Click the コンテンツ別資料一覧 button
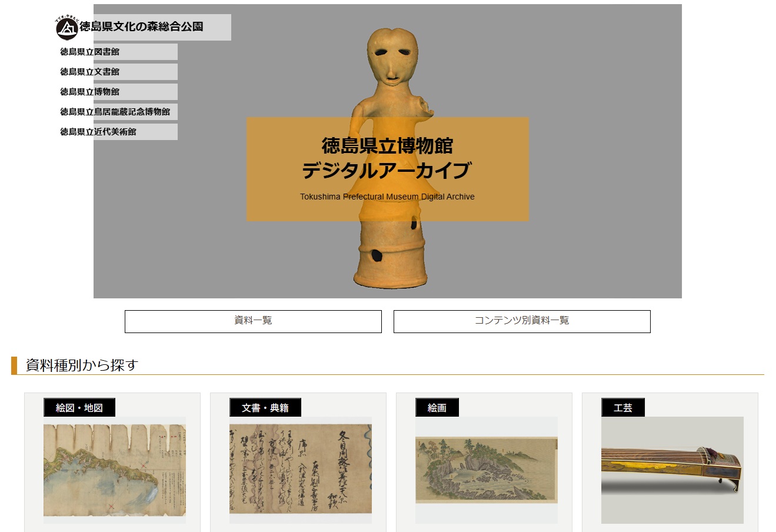Image resolution: width=776 pixels, height=532 pixels. pyautogui.click(x=522, y=321)
